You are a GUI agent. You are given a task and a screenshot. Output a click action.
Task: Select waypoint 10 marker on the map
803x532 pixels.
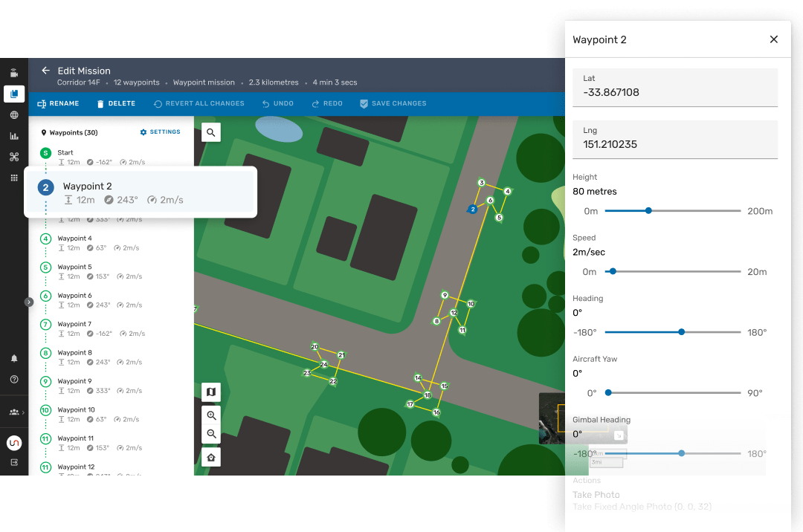471,304
